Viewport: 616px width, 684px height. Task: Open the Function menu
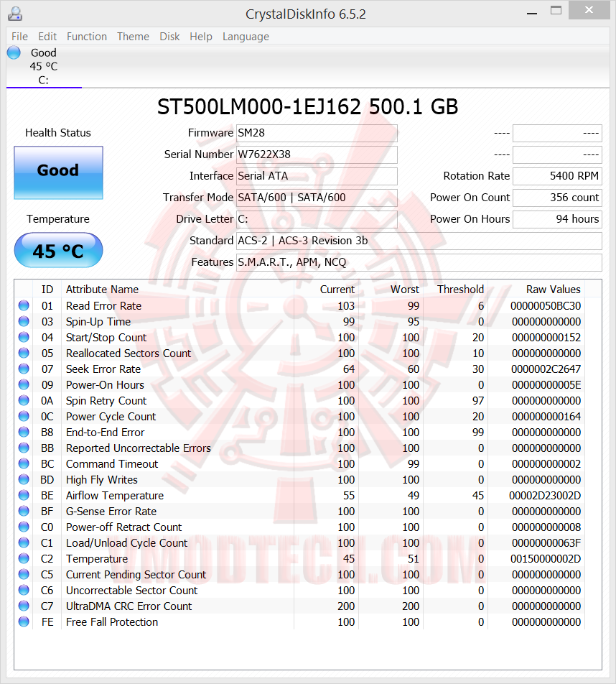[x=87, y=37]
